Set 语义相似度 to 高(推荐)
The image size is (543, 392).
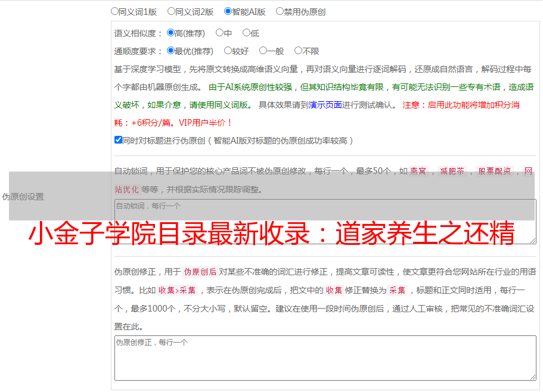[x=170, y=33]
